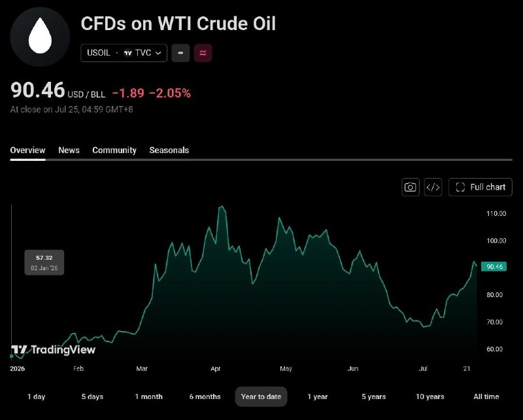
Task: Choose the 6 months range
Action: 205,396
